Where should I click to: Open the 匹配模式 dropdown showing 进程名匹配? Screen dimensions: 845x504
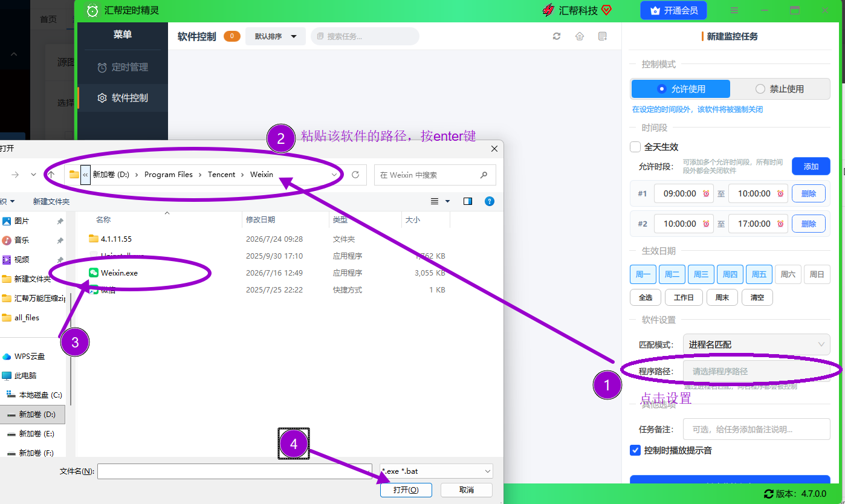click(x=756, y=344)
